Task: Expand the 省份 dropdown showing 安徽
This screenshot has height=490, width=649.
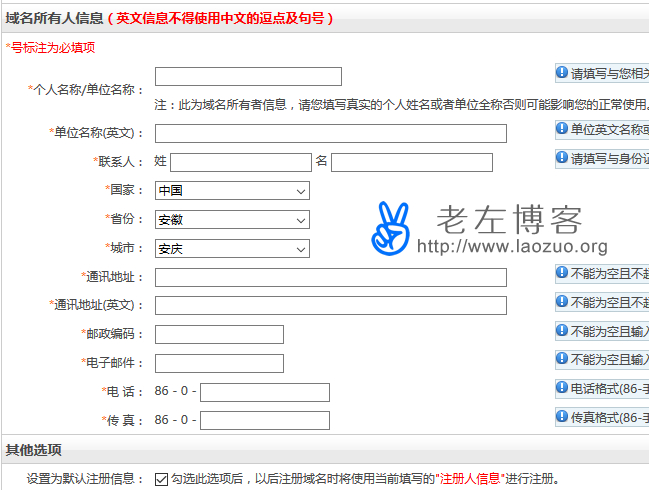Action: (x=232, y=220)
